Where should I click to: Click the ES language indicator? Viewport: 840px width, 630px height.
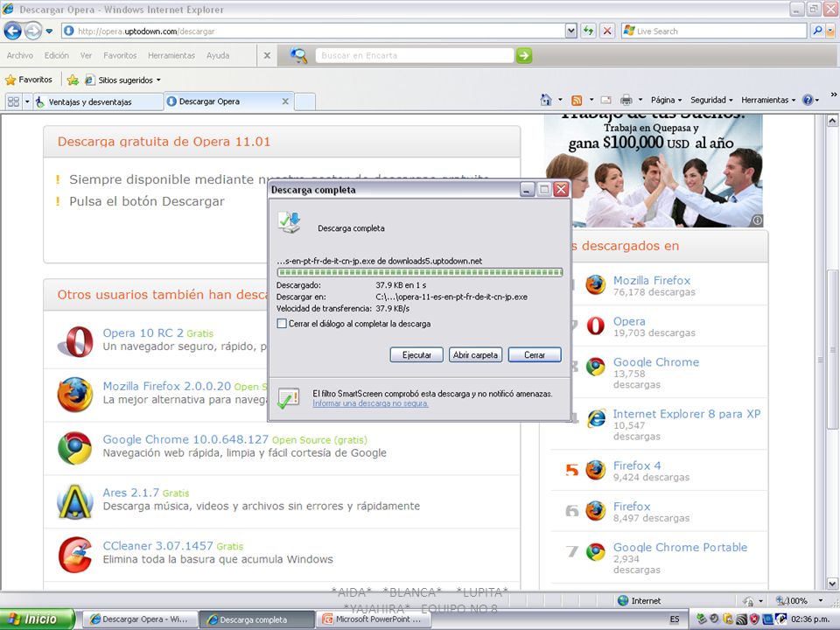pos(675,619)
